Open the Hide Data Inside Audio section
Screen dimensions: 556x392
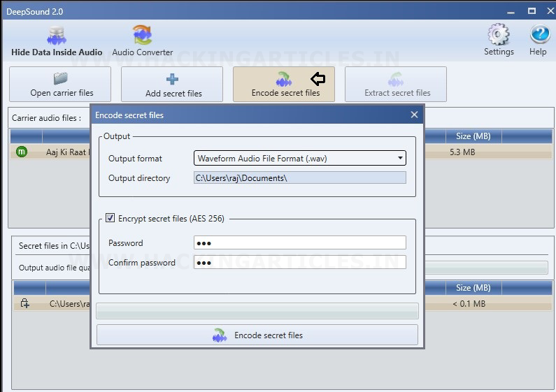(57, 41)
